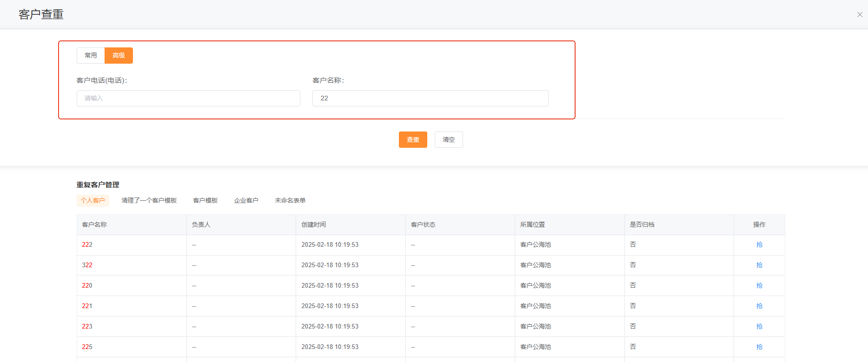Click 抢 for customer 225

759,347
